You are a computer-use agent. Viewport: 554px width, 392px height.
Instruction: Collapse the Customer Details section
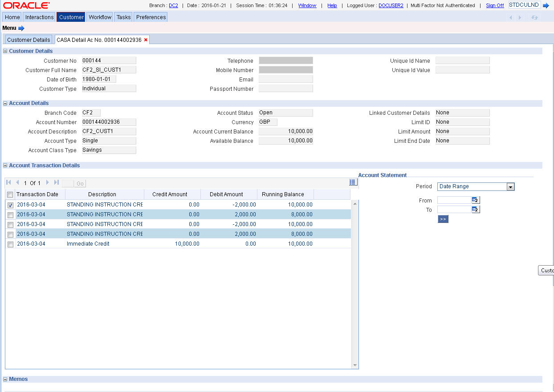click(5, 51)
